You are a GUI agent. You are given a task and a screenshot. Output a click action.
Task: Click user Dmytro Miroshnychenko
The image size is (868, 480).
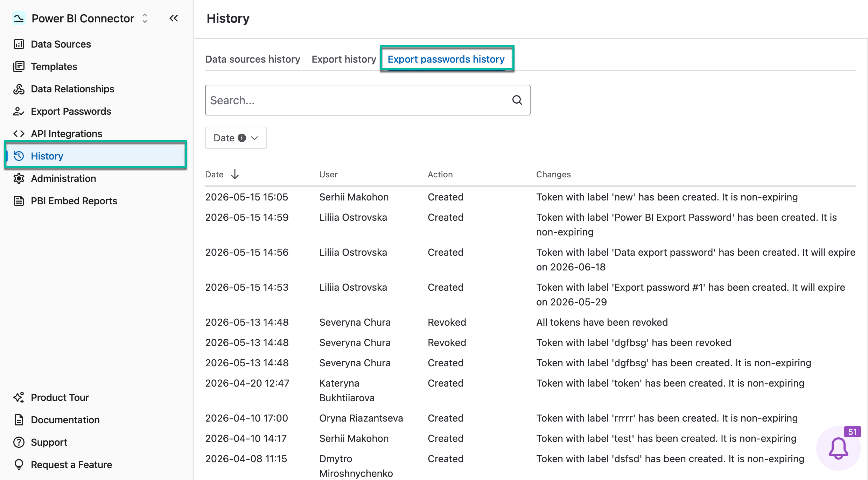[356, 466]
